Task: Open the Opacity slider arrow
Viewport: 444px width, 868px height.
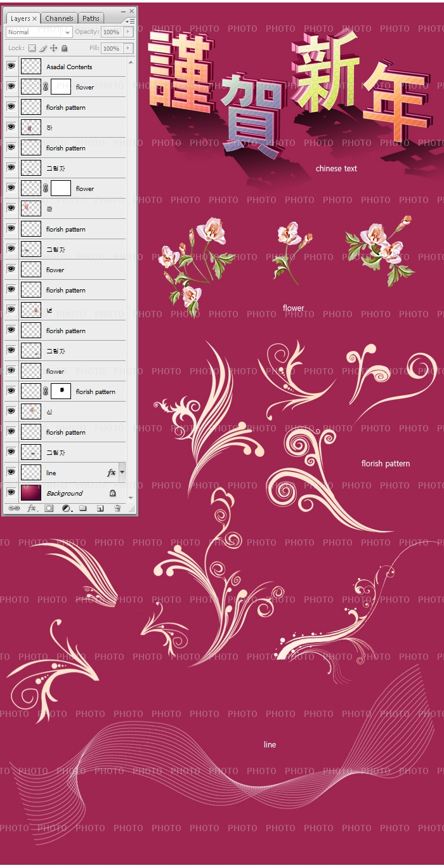Action: pos(128,32)
